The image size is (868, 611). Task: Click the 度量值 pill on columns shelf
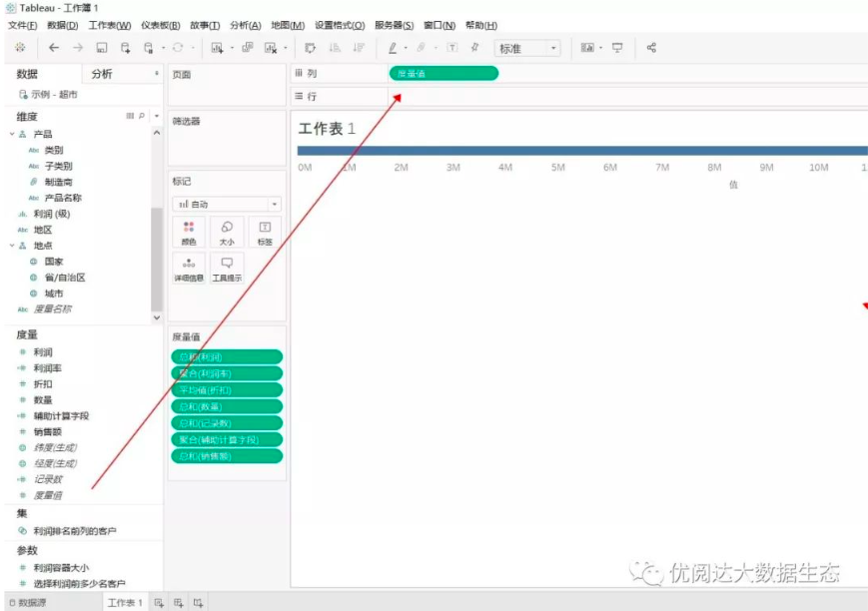click(x=442, y=73)
